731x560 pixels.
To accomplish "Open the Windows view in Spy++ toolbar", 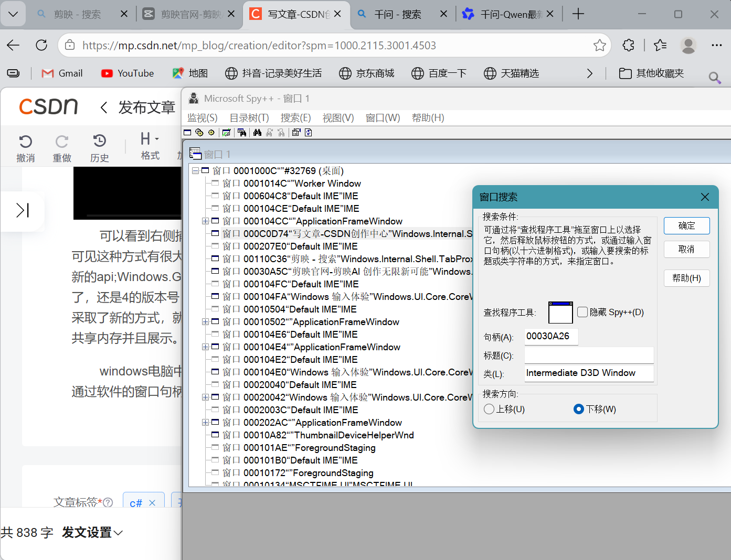I will click(187, 133).
